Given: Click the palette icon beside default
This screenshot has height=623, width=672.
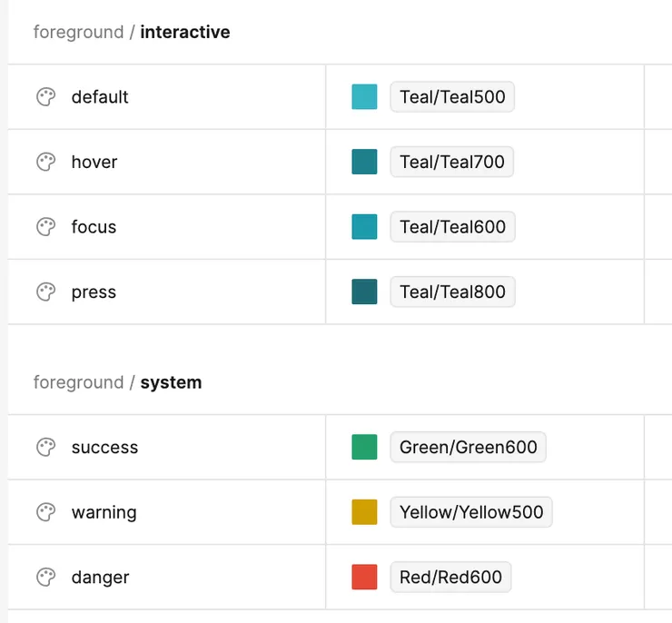Looking at the screenshot, I should (45, 97).
